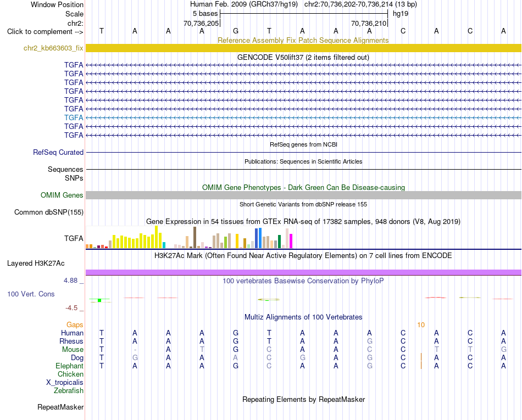Click the Sequences track label
Viewport: 522px width, 420px height.
[65, 169]
